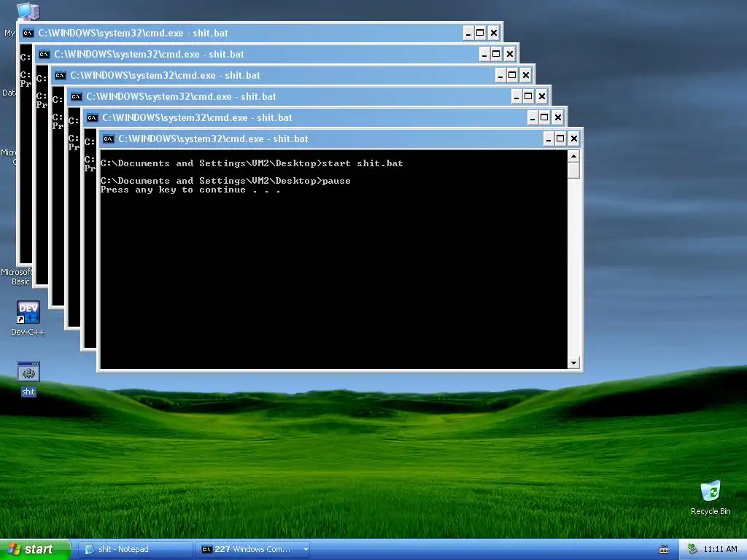This screenshot has width=747, height=560.
Task: Click the scroll up arrow in the front cmd window
Action: point(573,156)
